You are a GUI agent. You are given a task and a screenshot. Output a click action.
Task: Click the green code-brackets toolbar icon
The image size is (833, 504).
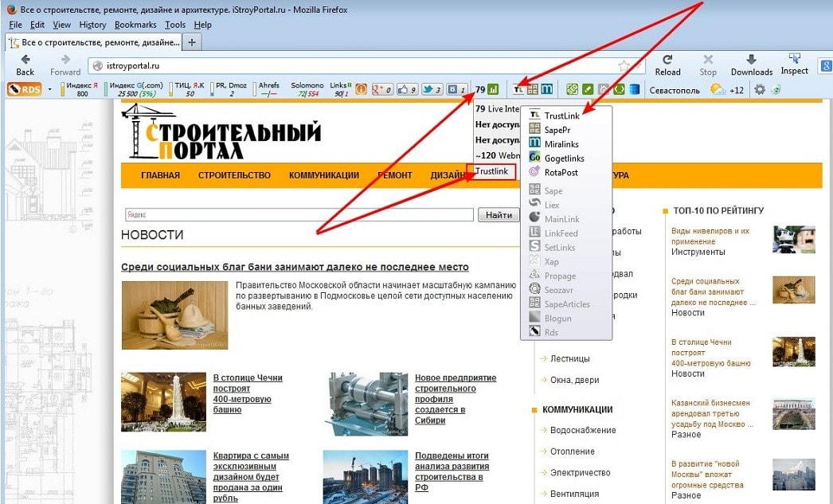coord(619,89)
